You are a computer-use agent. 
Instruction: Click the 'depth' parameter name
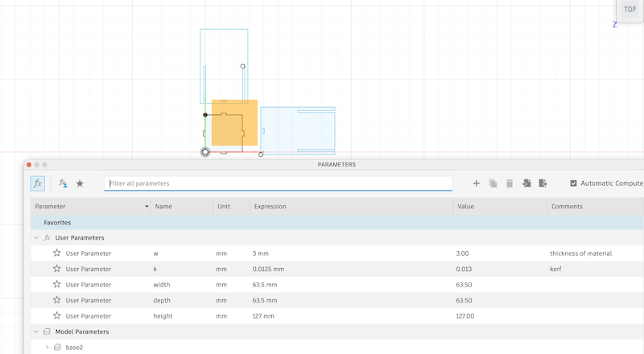pos(162,300)
